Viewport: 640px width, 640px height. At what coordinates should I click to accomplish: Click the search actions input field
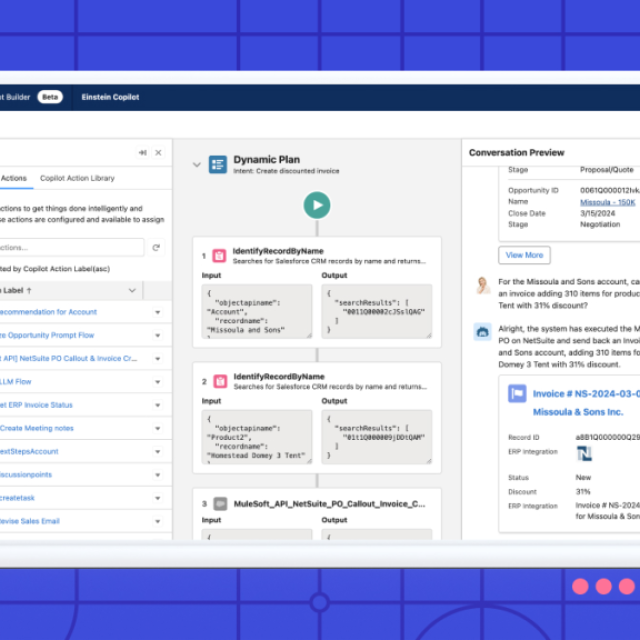pyautogui.click(x=71, y=248)
